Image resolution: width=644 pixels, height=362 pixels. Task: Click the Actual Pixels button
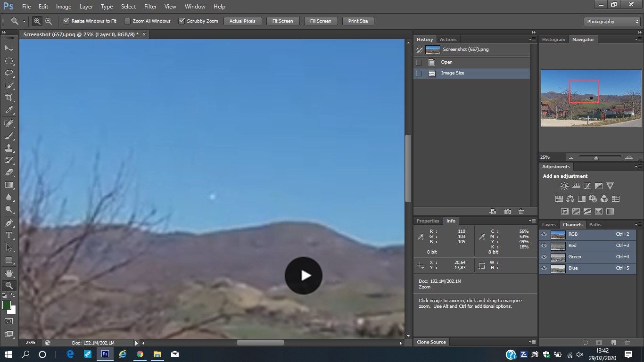[242, 21]
